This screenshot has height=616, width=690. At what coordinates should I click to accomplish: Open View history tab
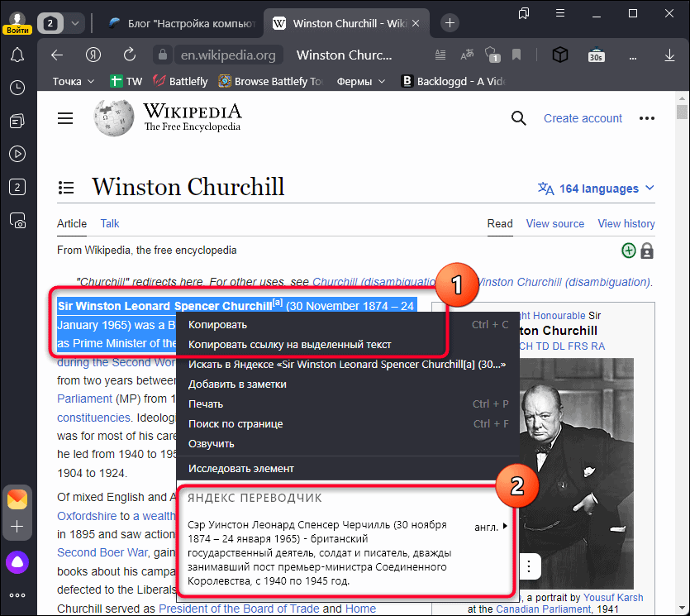(x=626, y=224)
